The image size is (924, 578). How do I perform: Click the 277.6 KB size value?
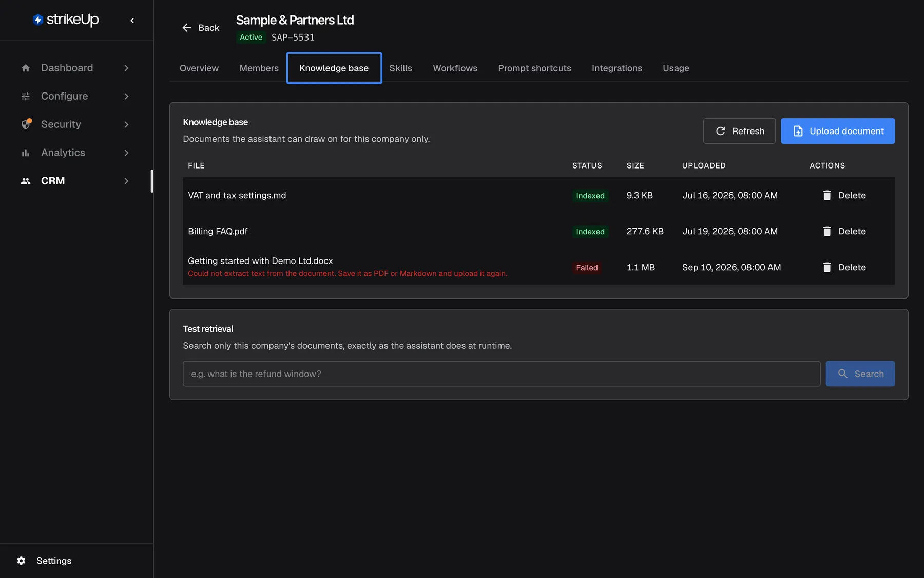pyautogui.click(x=645, y=231)
